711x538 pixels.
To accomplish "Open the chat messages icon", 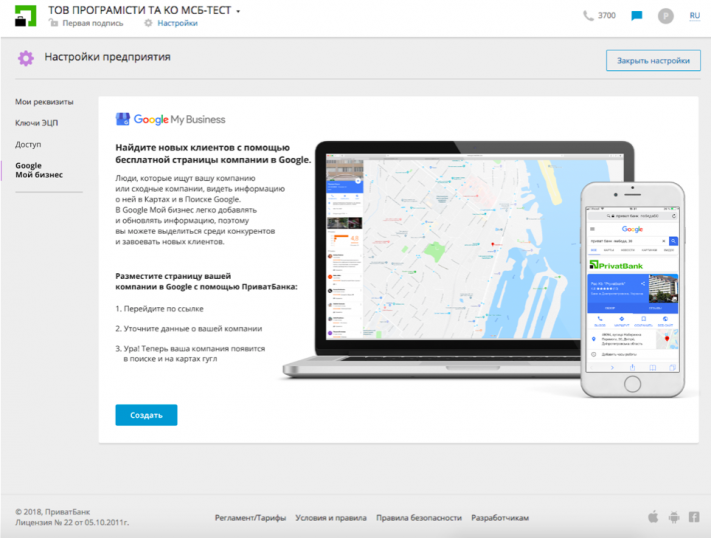I will (637, 16).
